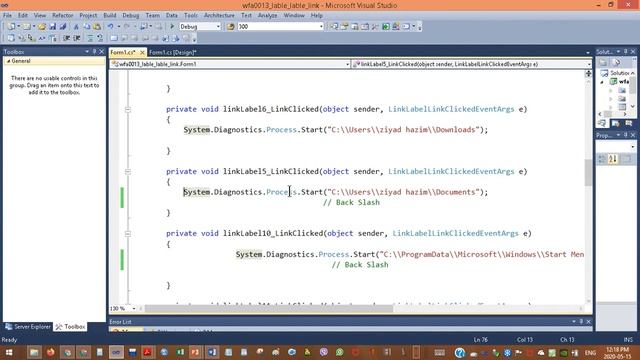Click the 'Downloads' path string in linkLabel6 code

[x=456, y=130]
